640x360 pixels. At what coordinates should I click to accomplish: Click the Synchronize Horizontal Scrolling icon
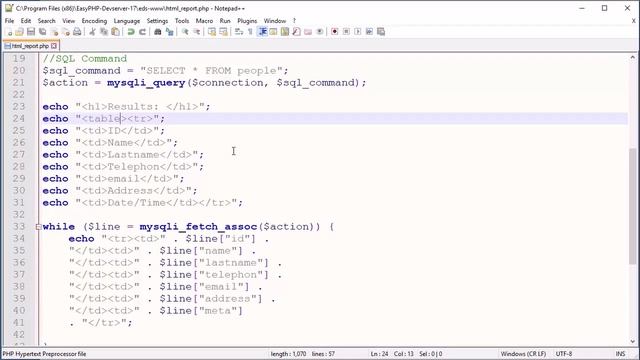pos(224,32)
